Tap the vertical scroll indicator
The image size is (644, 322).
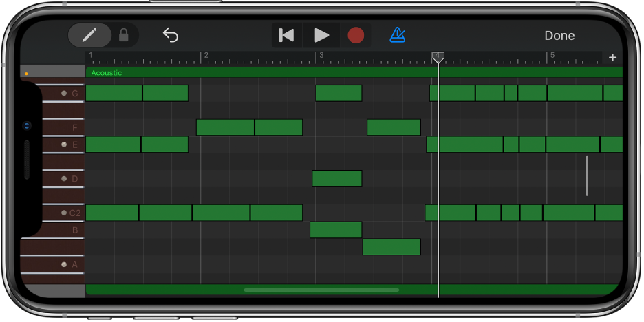587,175
